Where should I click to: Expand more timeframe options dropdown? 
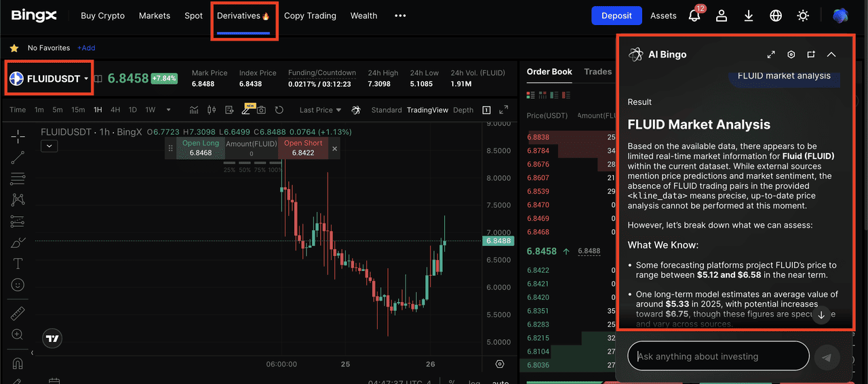pyautogui.click(x=168, y=110)
